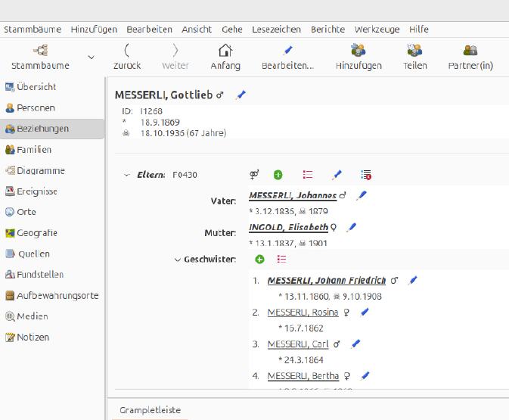Click green plus to add Geschwister
This screenshot has width=509, height=420.
[x=259, y=260]
